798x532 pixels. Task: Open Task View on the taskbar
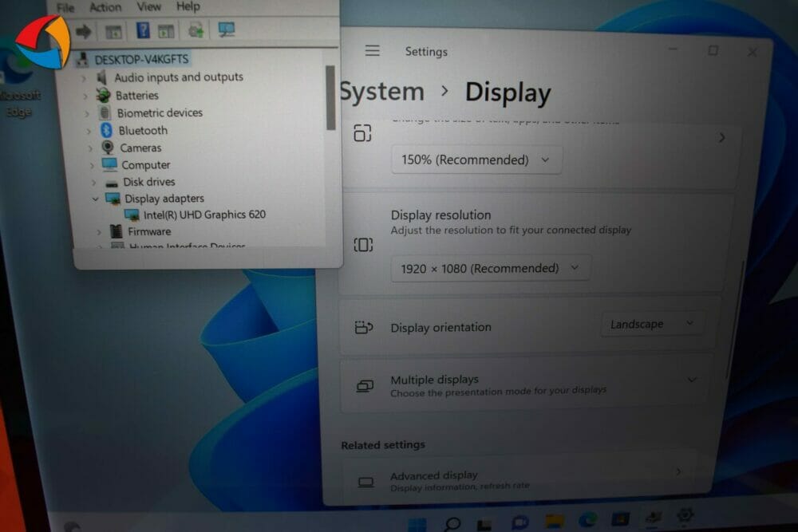484,524
